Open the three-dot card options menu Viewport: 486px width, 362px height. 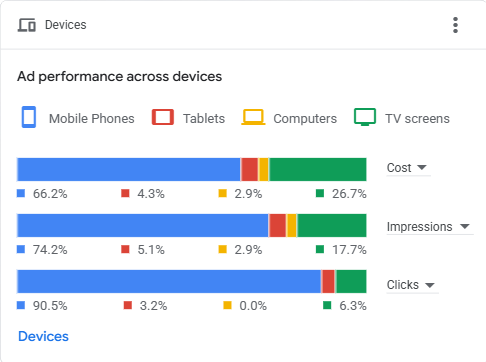(455, 25)
